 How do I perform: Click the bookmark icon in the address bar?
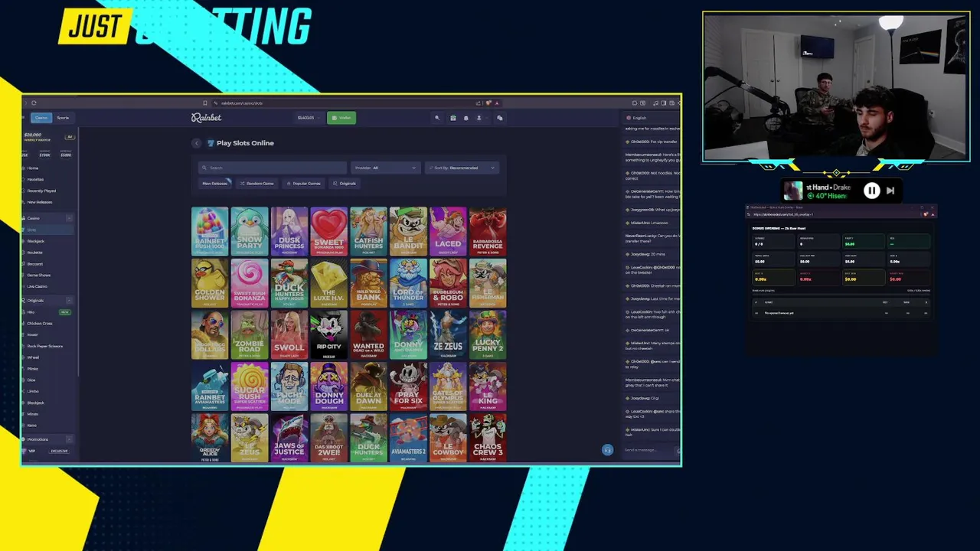tap(204, 103)
